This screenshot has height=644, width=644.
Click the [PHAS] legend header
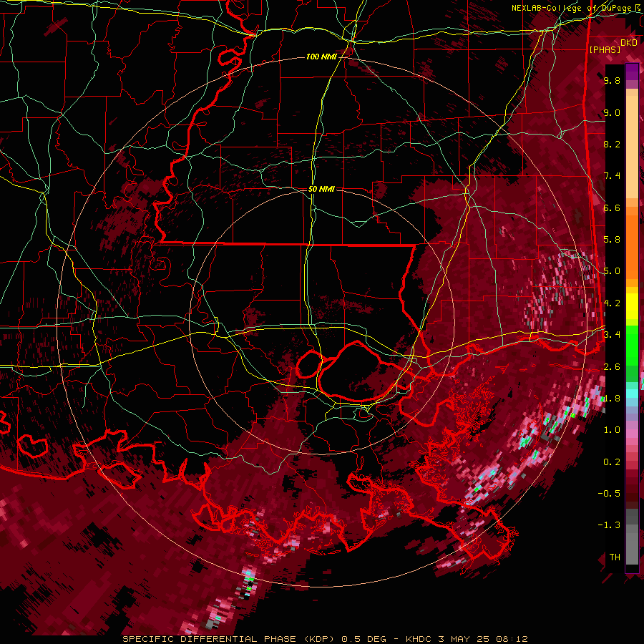point(605,49)
